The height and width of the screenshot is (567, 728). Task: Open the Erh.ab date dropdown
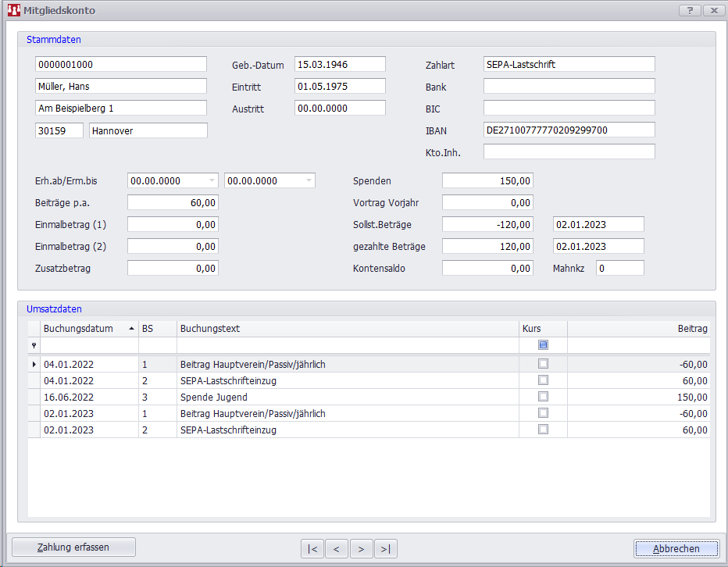point(212,181)
